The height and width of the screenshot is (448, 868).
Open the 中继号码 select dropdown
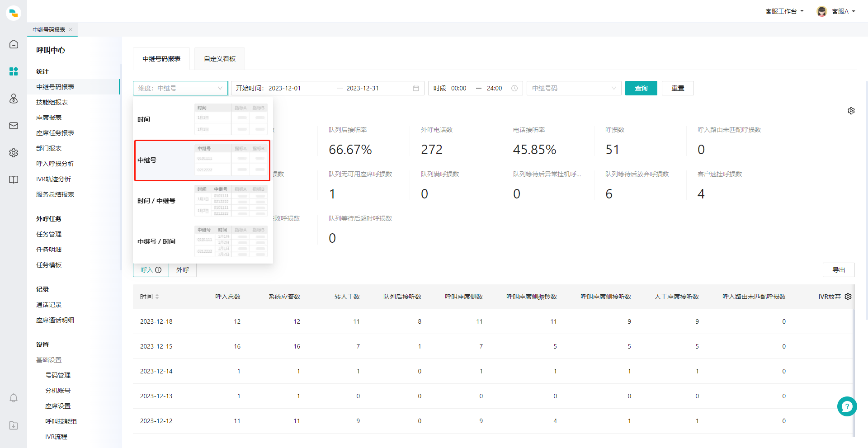pos(574,88)
